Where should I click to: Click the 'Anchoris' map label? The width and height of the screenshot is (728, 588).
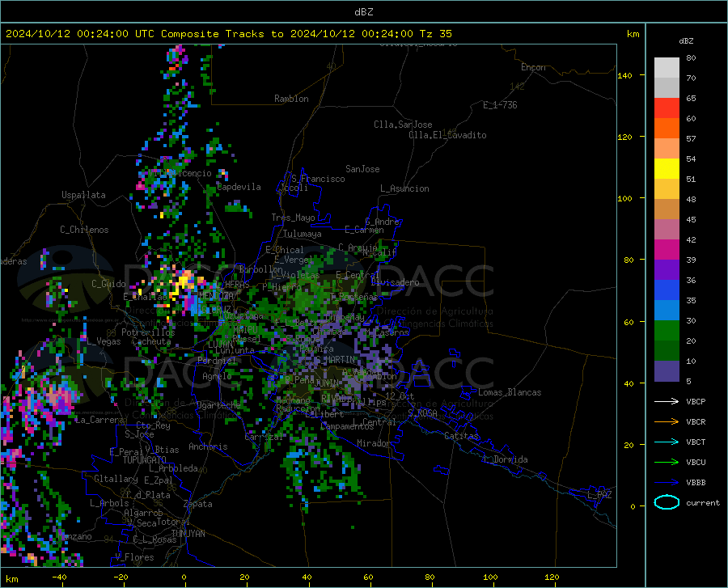208,447
